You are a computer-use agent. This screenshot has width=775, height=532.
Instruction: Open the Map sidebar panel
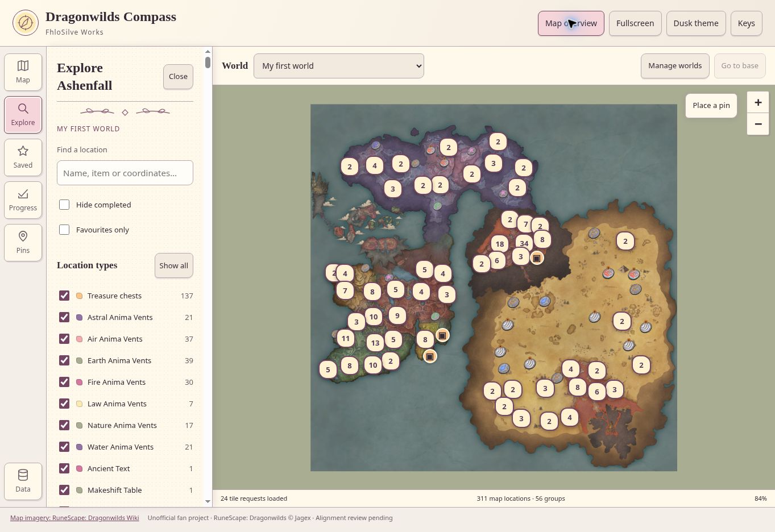pyautogui.click(x=23, y=72)
